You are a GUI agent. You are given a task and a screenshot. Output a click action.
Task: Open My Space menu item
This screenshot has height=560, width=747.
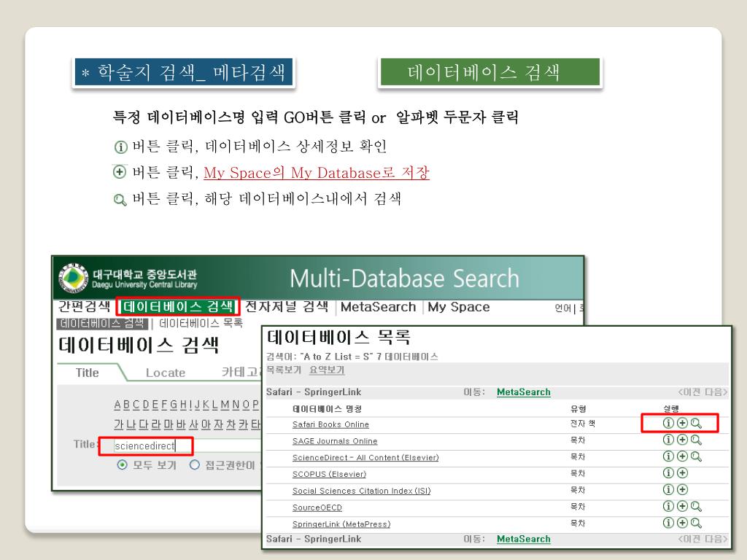tap(459, 307)
